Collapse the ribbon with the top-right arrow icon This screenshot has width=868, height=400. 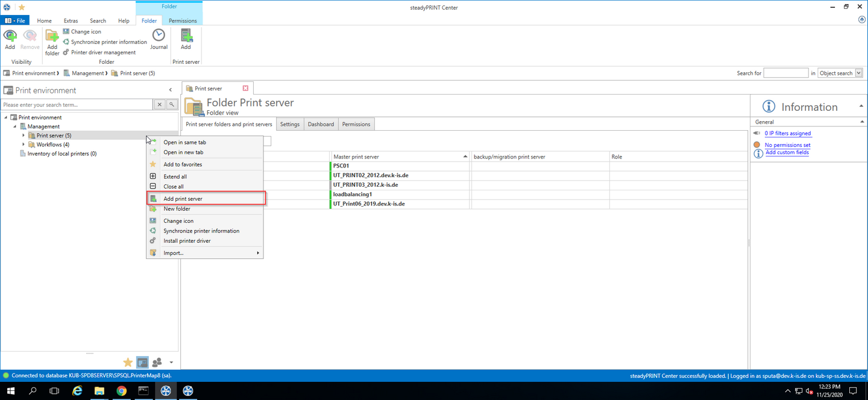click(x=861, y=20)
